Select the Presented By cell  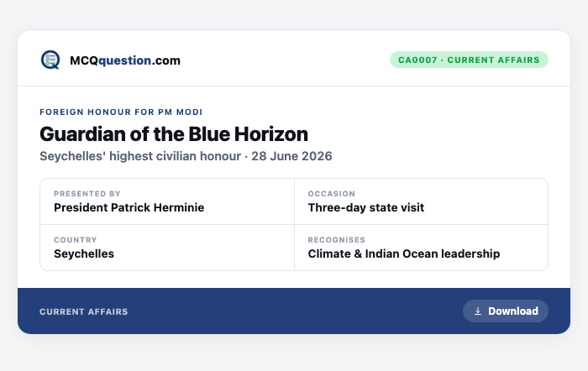[167, 201]
